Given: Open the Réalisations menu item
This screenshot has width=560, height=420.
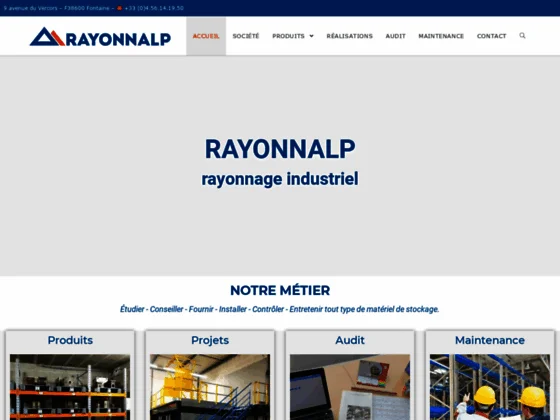Looking at the screenshot, I should pyautogui.click(x=349, y=36).
